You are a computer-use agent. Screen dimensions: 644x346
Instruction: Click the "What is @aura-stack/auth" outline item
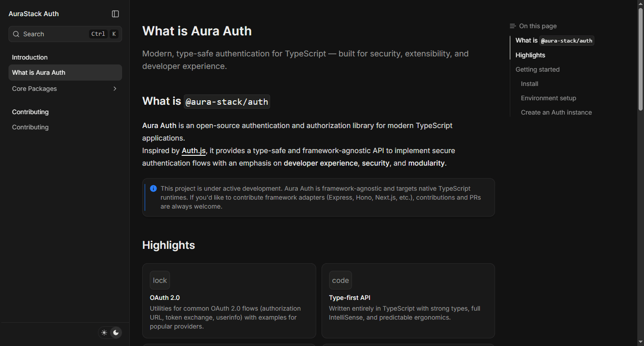pos(554,40)
